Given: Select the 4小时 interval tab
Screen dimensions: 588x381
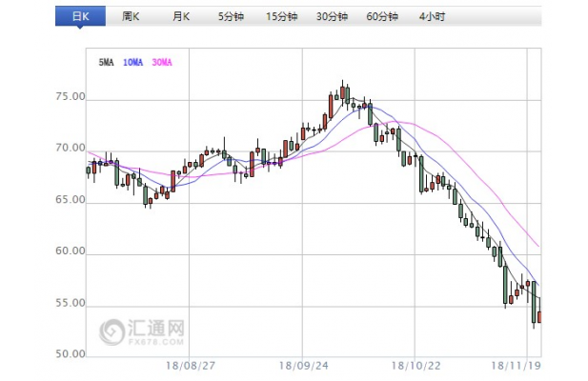Looking at the screenshot, I should [431, 18].
